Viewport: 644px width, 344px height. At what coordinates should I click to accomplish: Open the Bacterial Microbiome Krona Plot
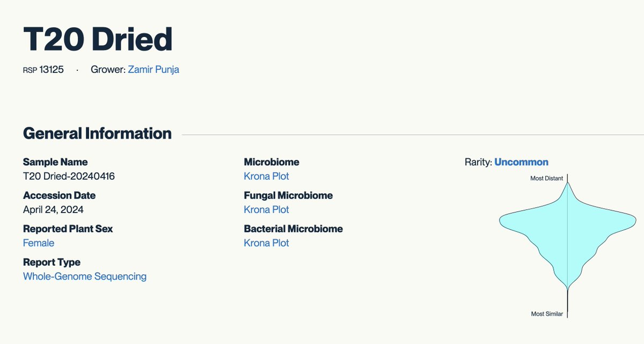tap(266, 243)
